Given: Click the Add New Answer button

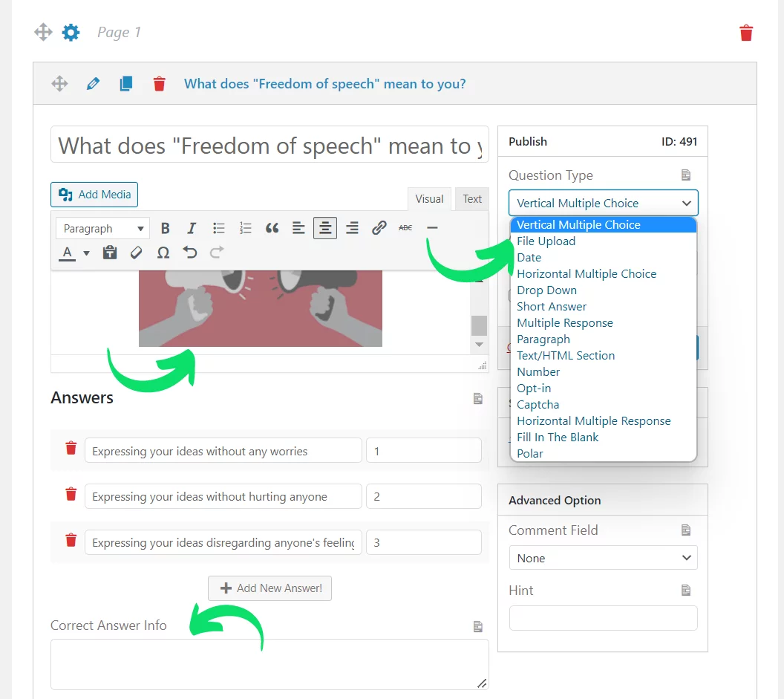Looking at the screenshot, I should [x=269, y=588].
